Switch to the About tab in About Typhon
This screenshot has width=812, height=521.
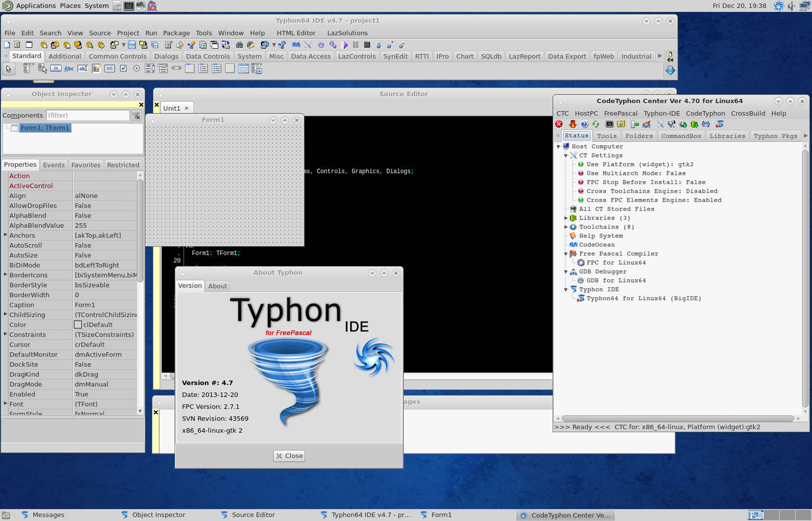(218, 286)
